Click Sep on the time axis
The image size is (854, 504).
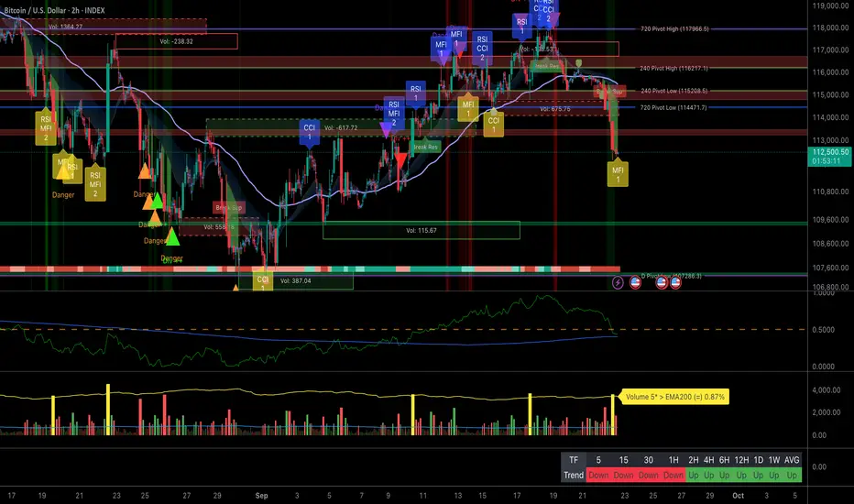tap(261, 496)
